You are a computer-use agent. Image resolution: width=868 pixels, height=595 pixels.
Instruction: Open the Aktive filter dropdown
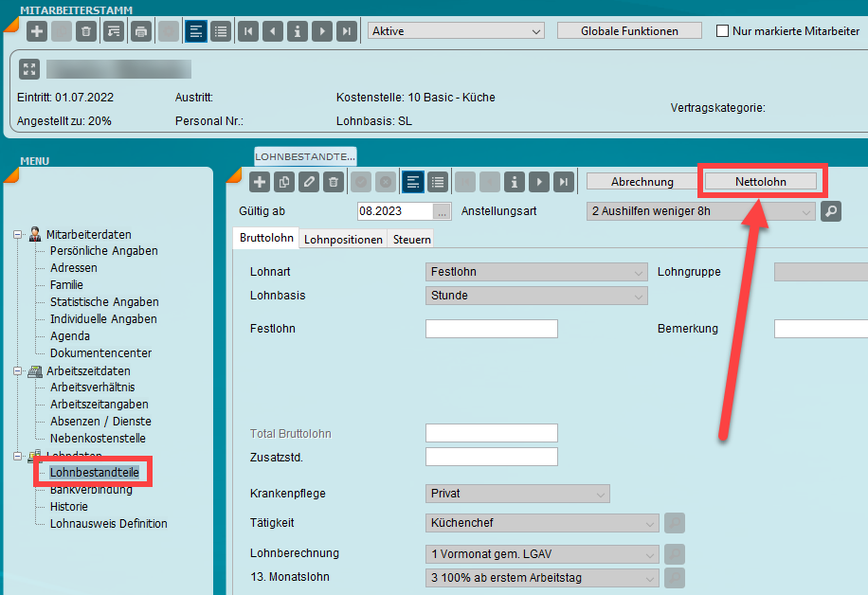pyautogui.click(x=455, y=31)
